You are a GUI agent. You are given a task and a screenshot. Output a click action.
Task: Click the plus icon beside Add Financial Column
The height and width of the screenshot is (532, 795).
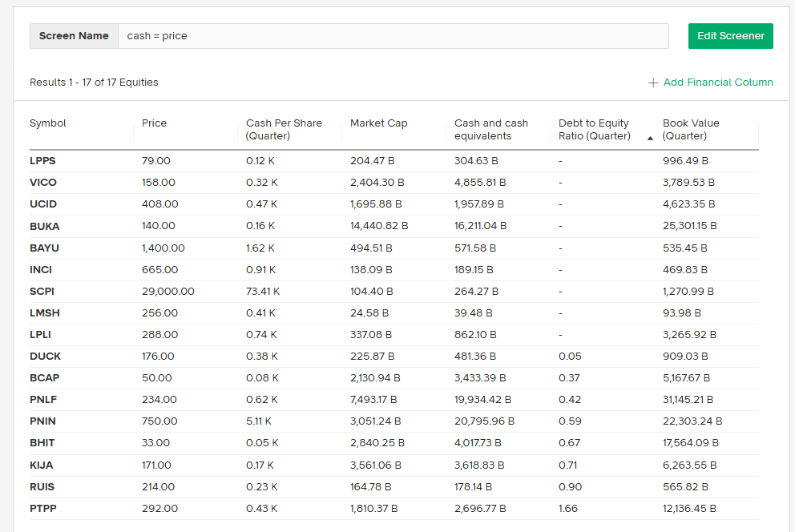click(653, 83)
